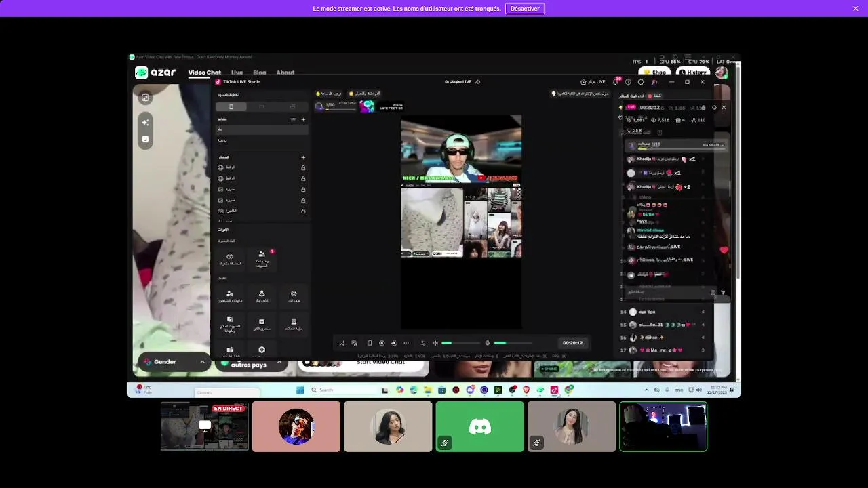Open the Live tab in Azar

(237, 73)
